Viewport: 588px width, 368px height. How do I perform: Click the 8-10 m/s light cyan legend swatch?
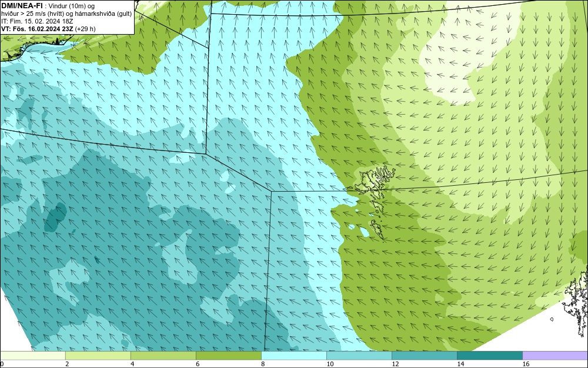click(294, 356)
